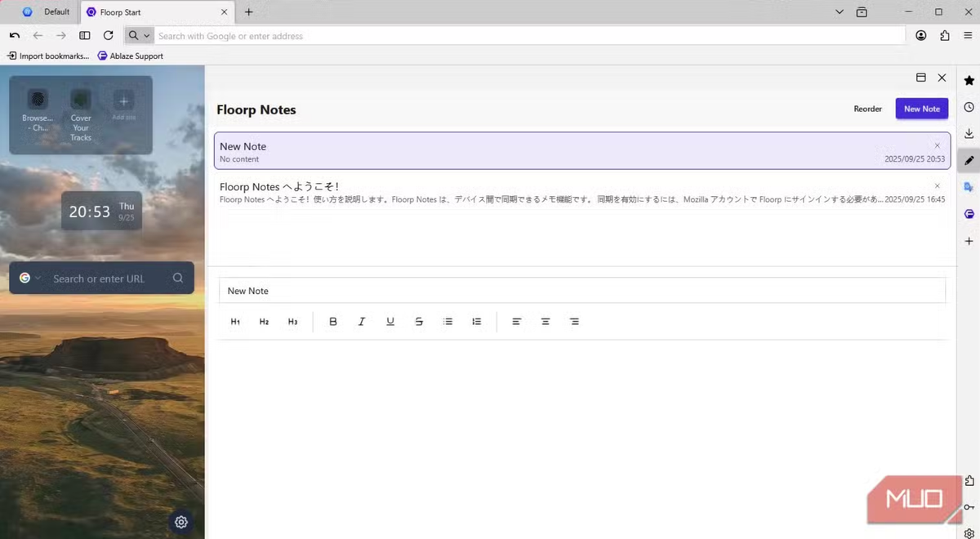Reload the current page
This screenshot has width=980, height=539.
click(x=108, y=36)
